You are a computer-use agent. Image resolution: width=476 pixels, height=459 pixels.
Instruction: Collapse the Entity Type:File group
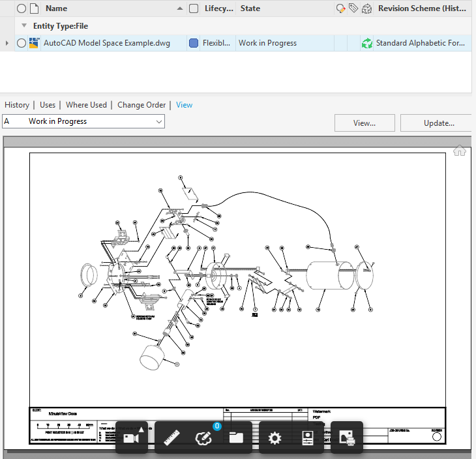(x=24, y=25)
